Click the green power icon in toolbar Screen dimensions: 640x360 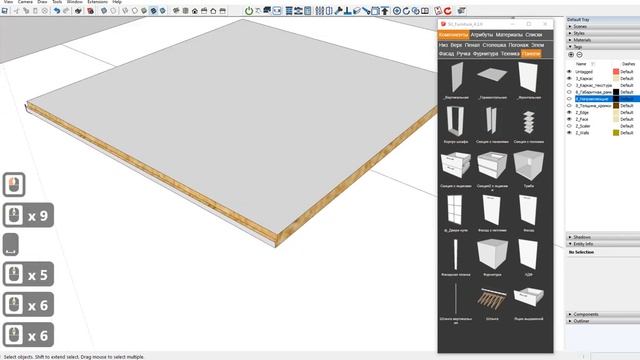249,11
